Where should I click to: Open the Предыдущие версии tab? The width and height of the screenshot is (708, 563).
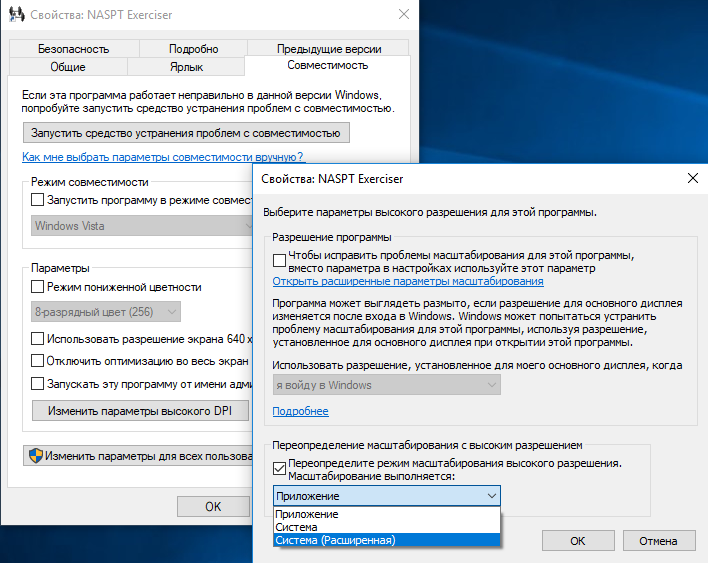[329, 49]
